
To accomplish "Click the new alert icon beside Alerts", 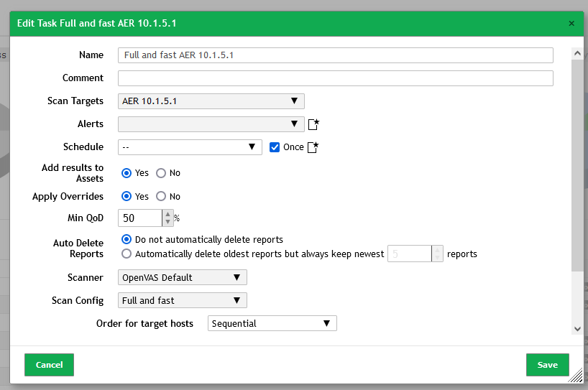I will 313,124.
